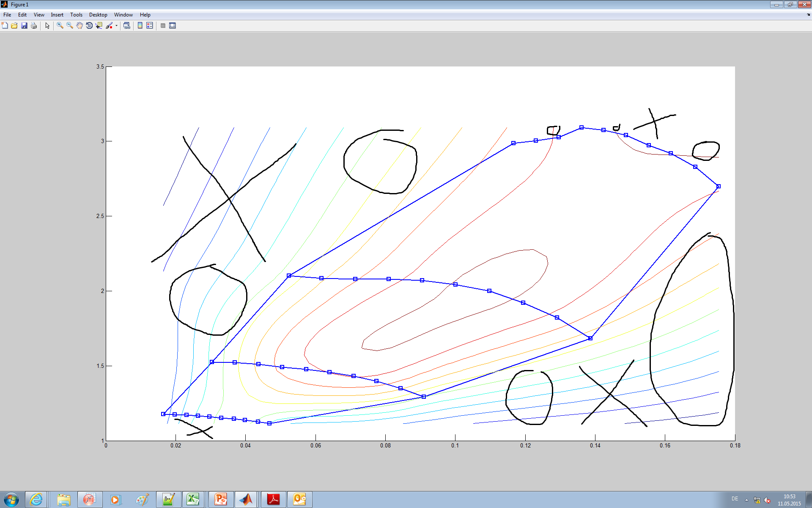Activate the Zoom In tool
The image size is (812, 508).
coord(60,26)
